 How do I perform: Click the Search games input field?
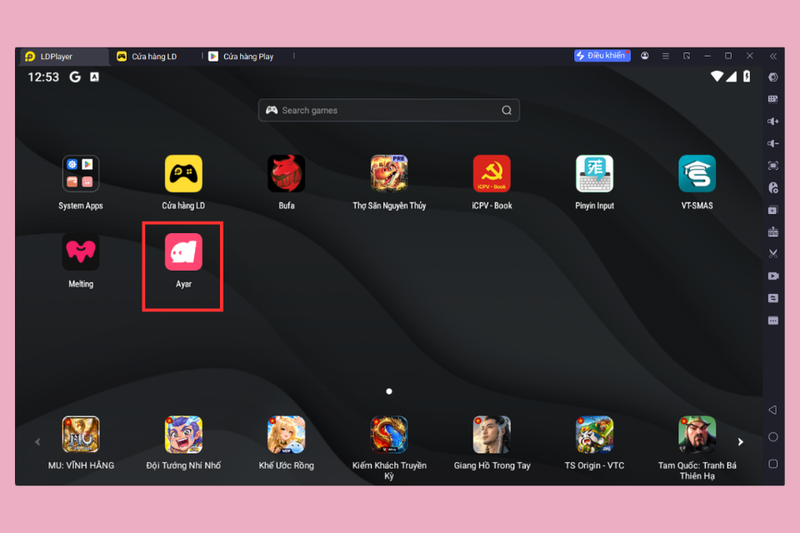(x=389, y=110)
